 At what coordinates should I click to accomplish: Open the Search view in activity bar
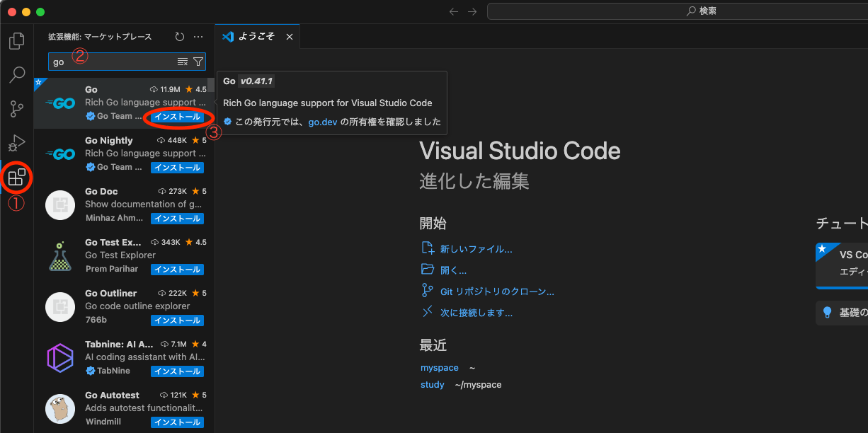pos(16,74)
